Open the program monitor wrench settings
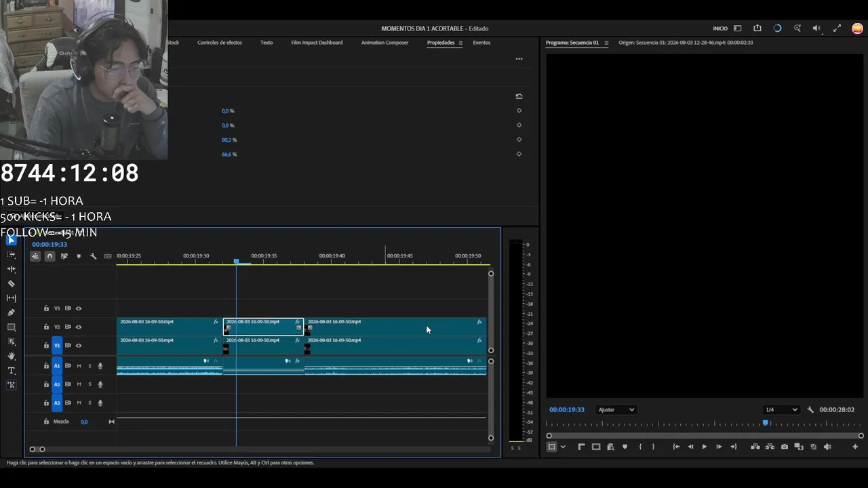 pos(810,409)
